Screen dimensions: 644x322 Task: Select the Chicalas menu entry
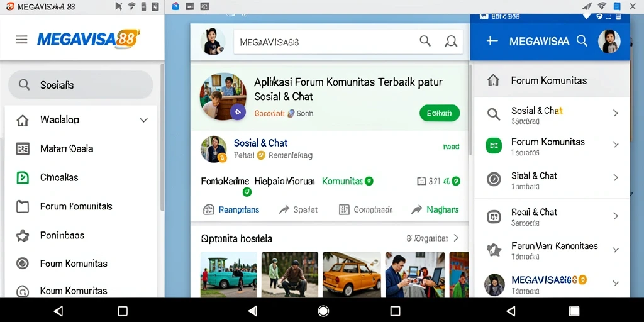click(x=59, y=177)
